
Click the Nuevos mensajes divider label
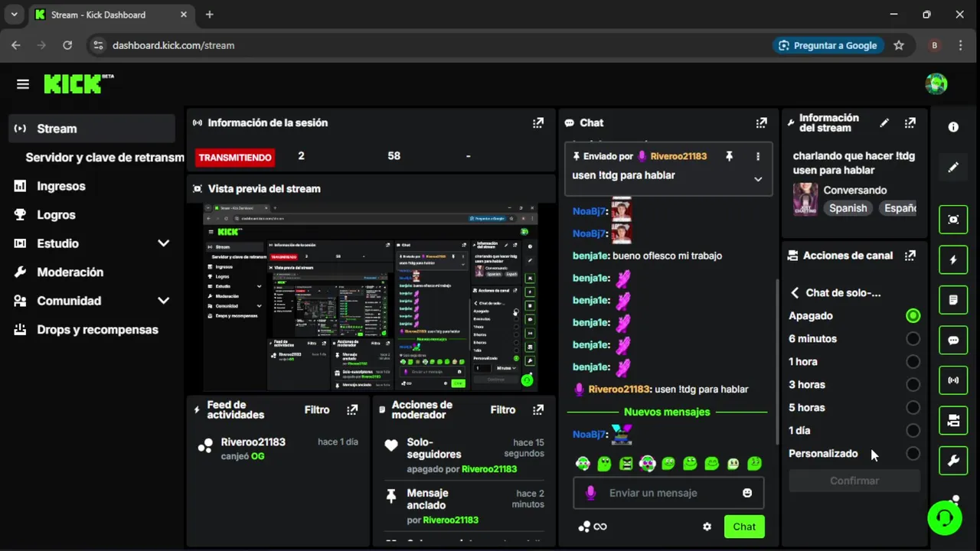[667, 412]
